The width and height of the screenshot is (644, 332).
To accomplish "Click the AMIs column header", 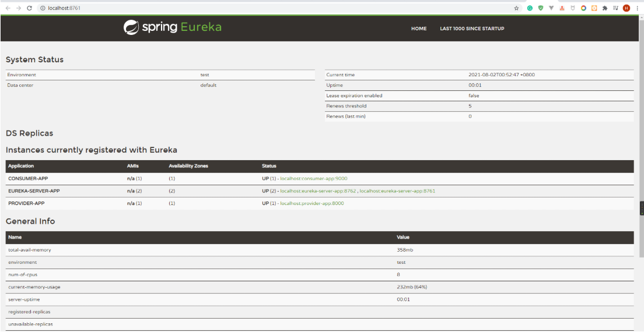I will 132,166.
